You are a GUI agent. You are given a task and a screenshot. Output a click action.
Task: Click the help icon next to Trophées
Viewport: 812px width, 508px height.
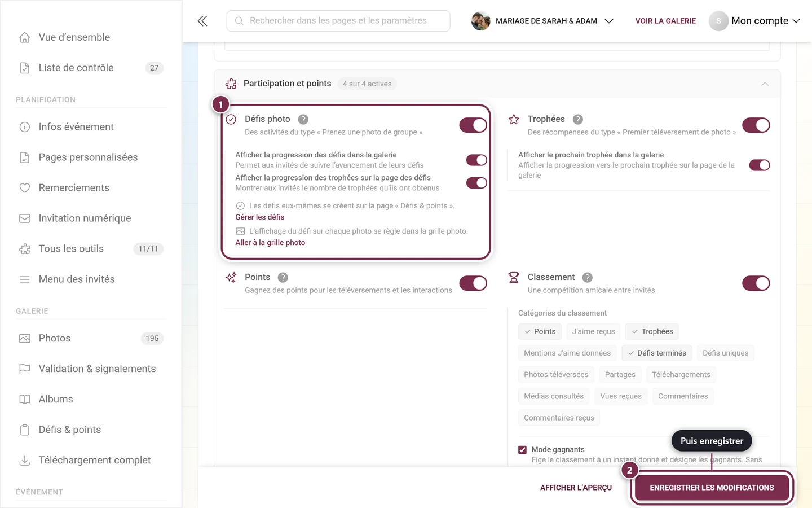(578, 119)
